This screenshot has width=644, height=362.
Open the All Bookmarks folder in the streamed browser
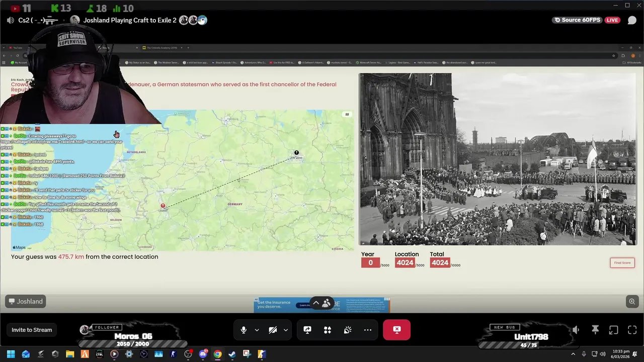pos(632,62)
